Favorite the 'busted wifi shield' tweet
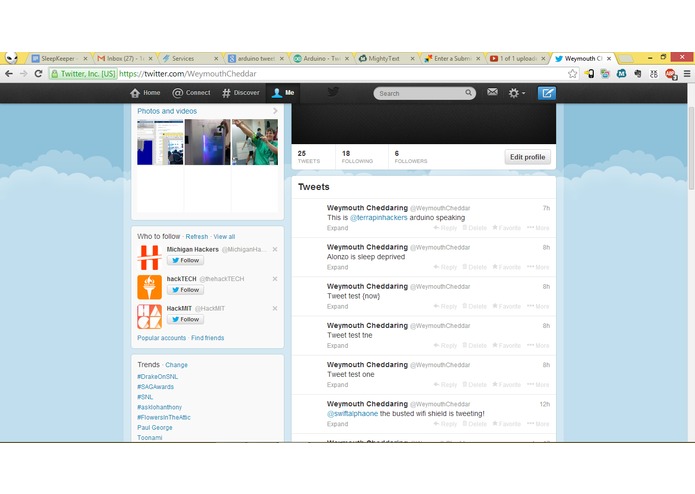Screen dimensions: 695x494 pos(507,424)
